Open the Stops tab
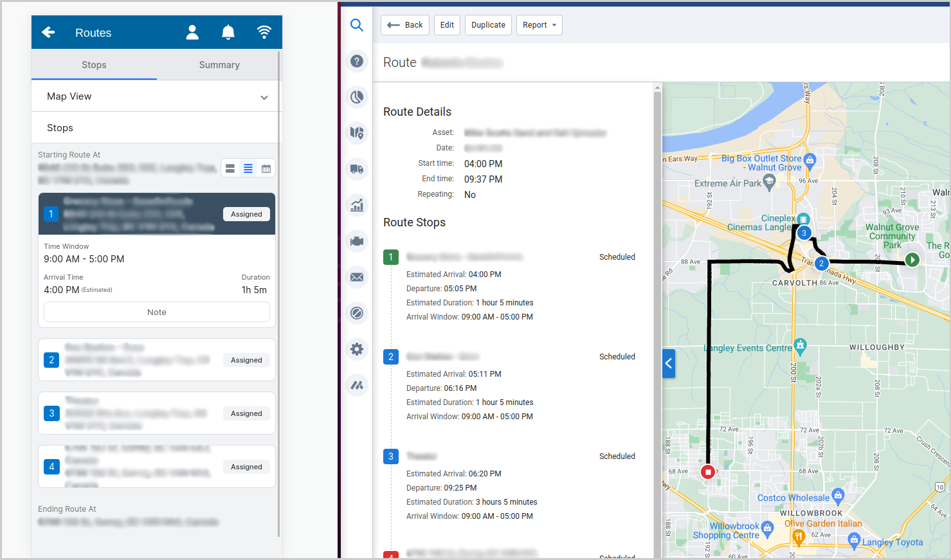This screenshot has height=560, width=951. pos(94,65)
